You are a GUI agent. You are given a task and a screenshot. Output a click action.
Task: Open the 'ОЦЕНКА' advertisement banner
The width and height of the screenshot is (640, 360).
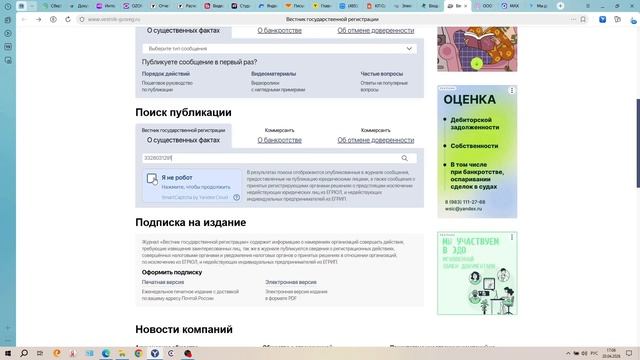(477, 151)
